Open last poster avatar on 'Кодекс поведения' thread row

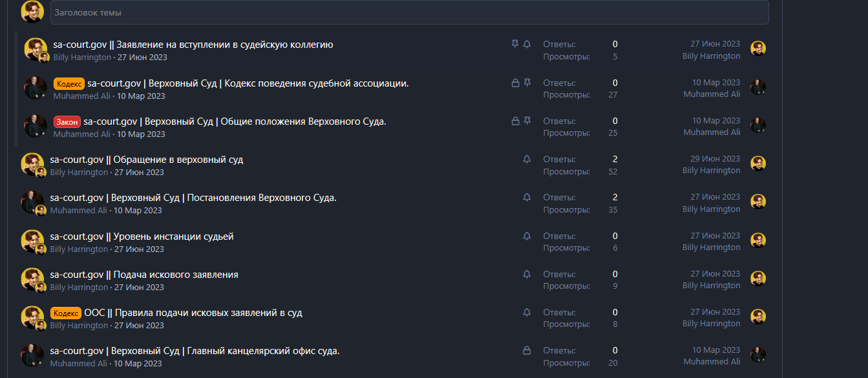click(758, 87)
